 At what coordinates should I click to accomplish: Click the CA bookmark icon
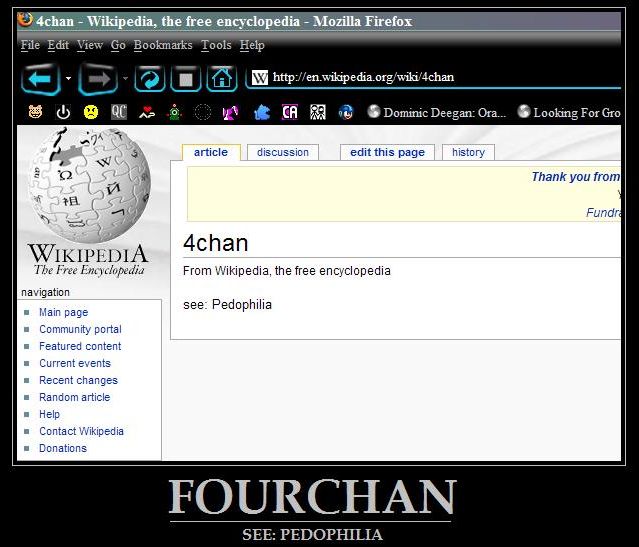290,112
